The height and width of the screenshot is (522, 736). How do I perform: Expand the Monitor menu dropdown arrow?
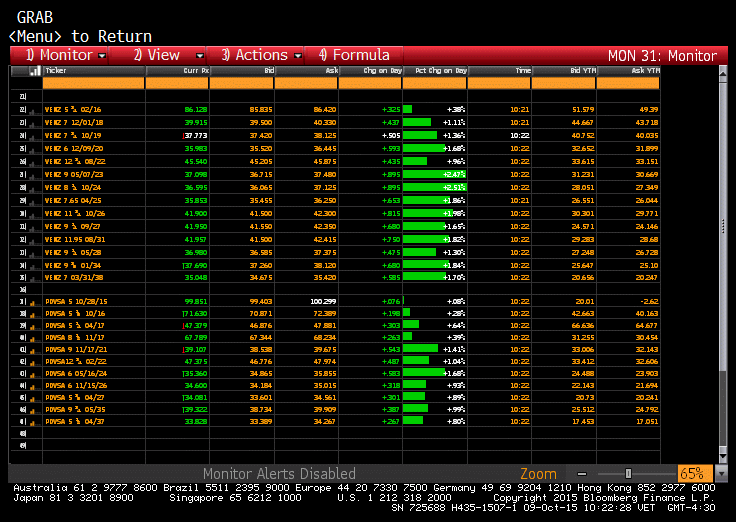click(102, 56)
